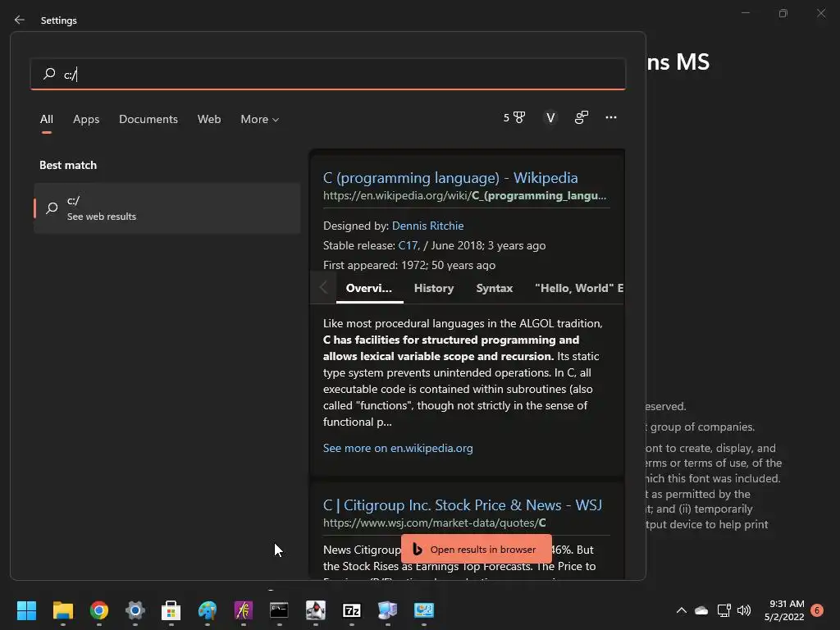This screenshot has height=630, width=840.
Task: Select the "Hello, World" preview tab
Action: (579, 288)
